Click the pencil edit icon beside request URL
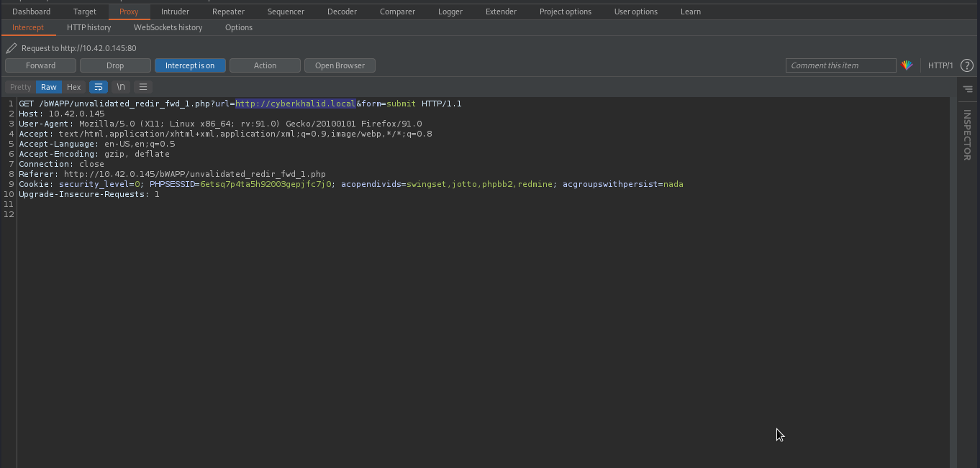 pos(11,48)
